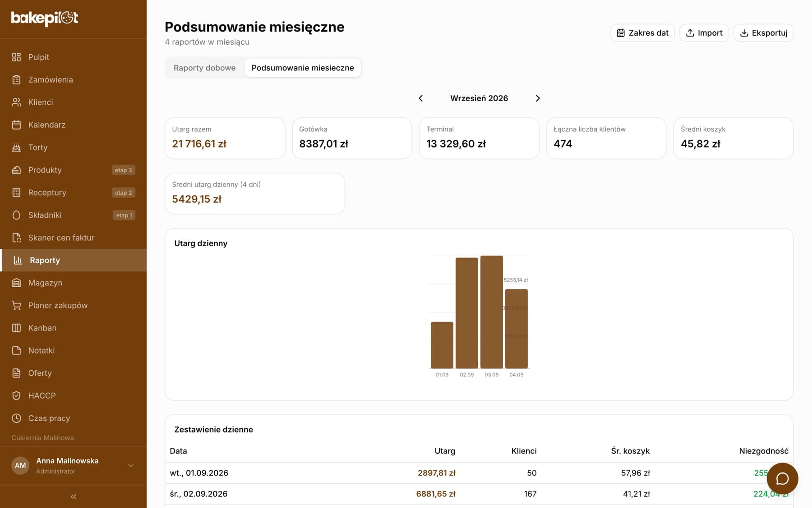The width and height of the screenshot is (812, 508).
Task: Click the Raporty bar chart icon
Action: 18,260
